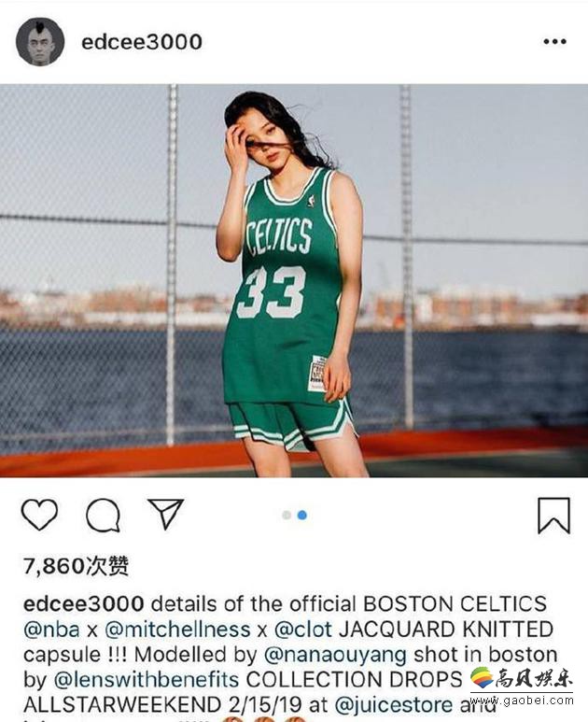Screen dimensions: 588x722
Task: Click the gaobei logo watermark
Action: pyautogui.click(x=522, y=678)
